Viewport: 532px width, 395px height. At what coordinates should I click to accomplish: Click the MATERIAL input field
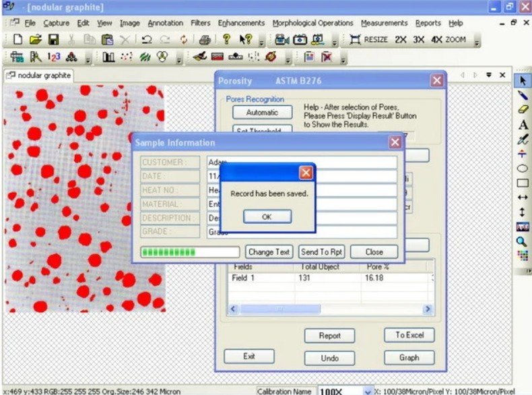pyautogui.click(x=302, y=204)
